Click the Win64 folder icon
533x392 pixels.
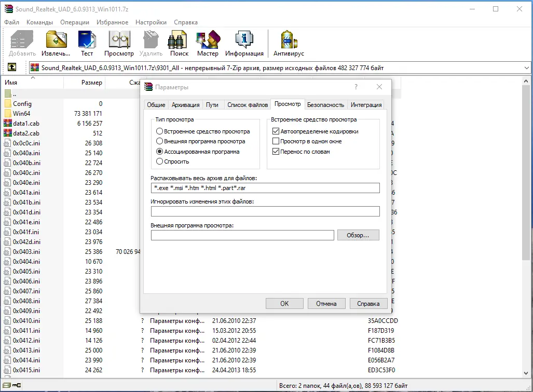[8, 114]
